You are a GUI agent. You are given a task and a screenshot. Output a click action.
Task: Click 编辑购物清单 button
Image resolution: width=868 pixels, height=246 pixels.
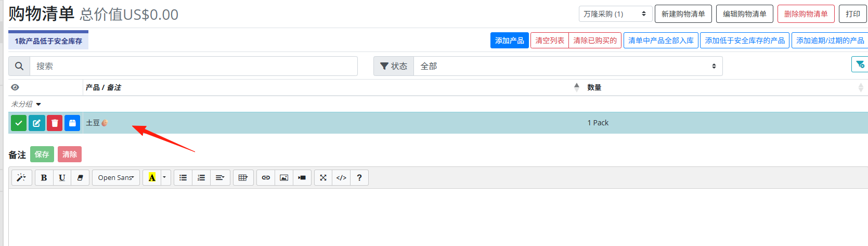(745, 14)
